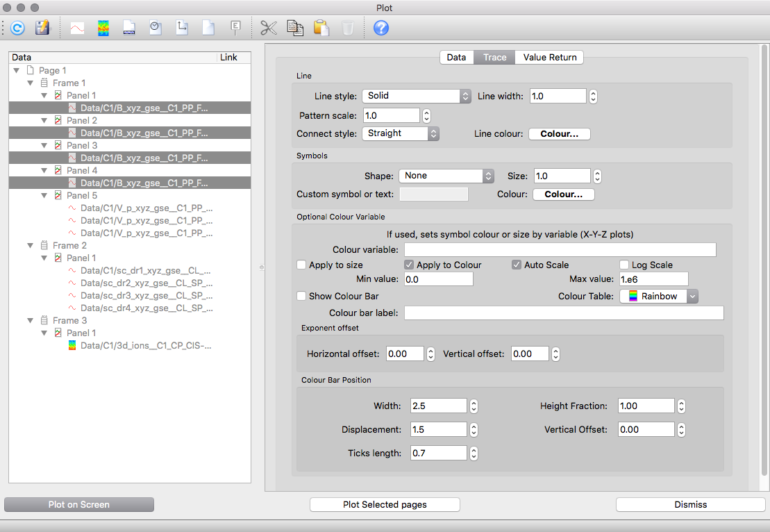
Task: Click the Colour bar label input field
Action: click(564, 313)
